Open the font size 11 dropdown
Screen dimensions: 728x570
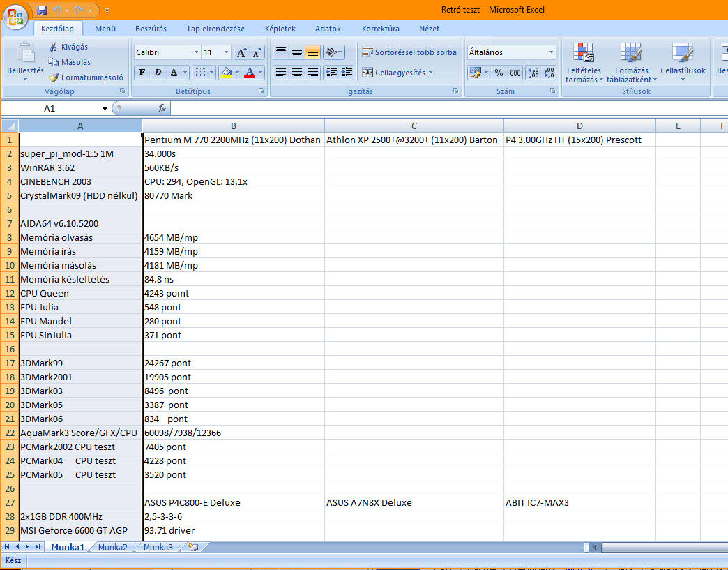click(226, 52)
